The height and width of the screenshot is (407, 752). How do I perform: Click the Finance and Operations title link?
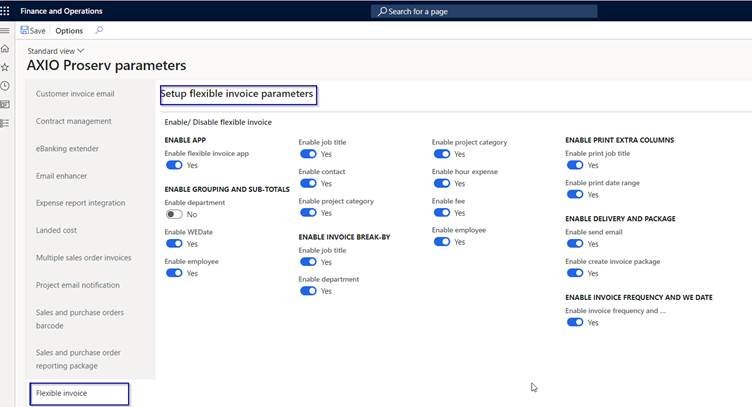coord(62,11)
